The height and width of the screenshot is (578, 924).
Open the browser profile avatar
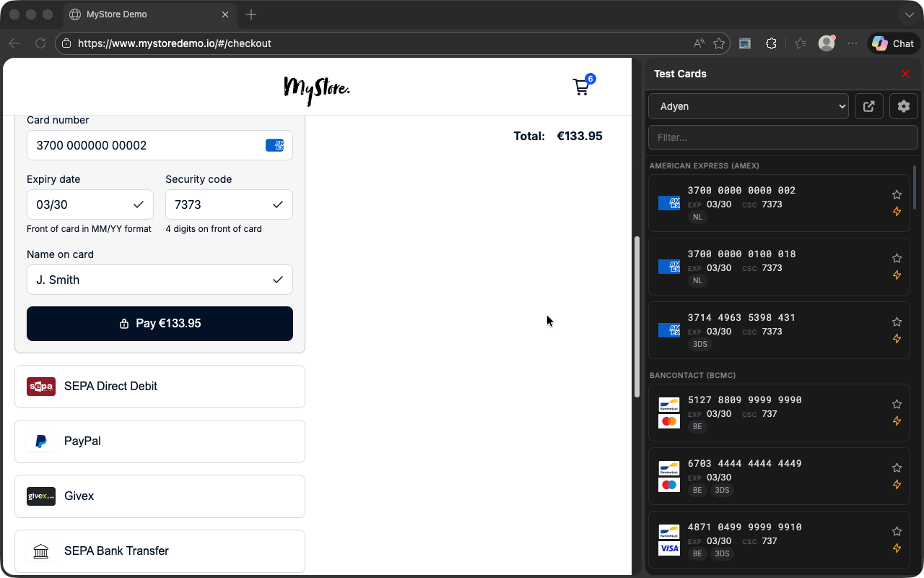click(827, 43)
